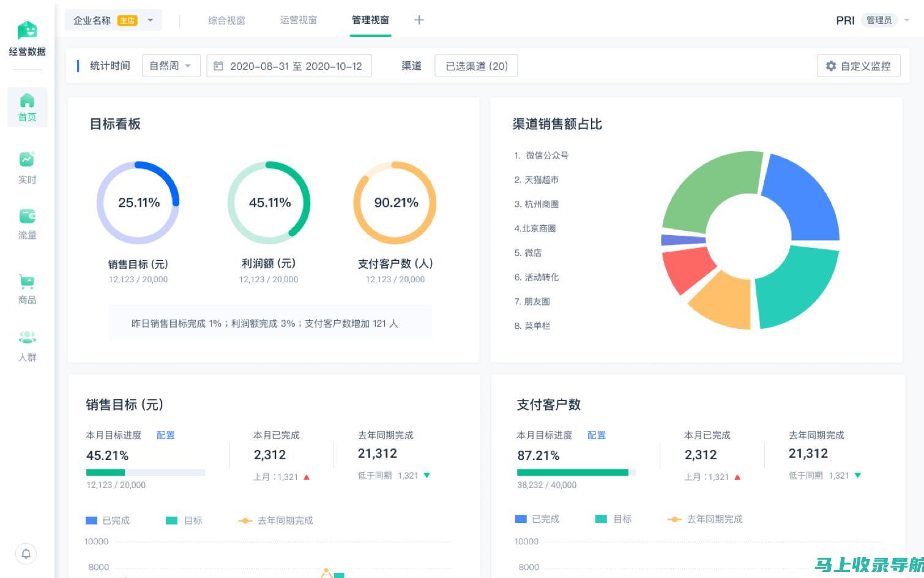
Task: Select the 管理视窗 tab
Action: (x=370, y=20)
